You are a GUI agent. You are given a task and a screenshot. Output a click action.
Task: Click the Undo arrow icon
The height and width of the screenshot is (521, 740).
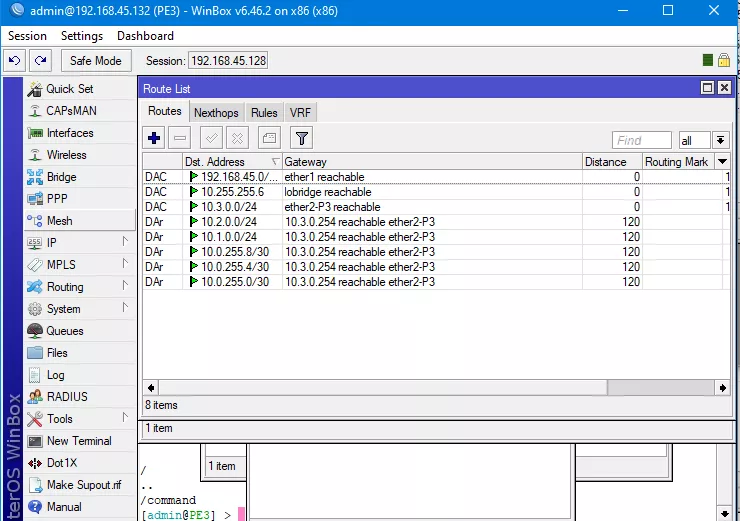pyautogui.click(x=15, y=60)
